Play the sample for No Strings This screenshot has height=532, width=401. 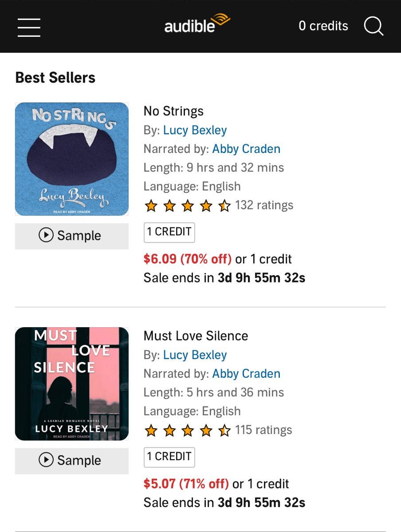(72, 236)
